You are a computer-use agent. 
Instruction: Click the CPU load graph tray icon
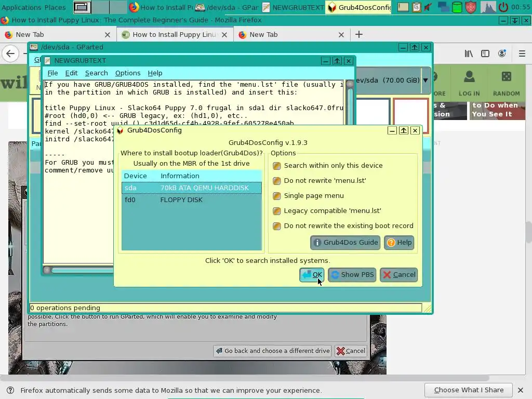(488, 7)
